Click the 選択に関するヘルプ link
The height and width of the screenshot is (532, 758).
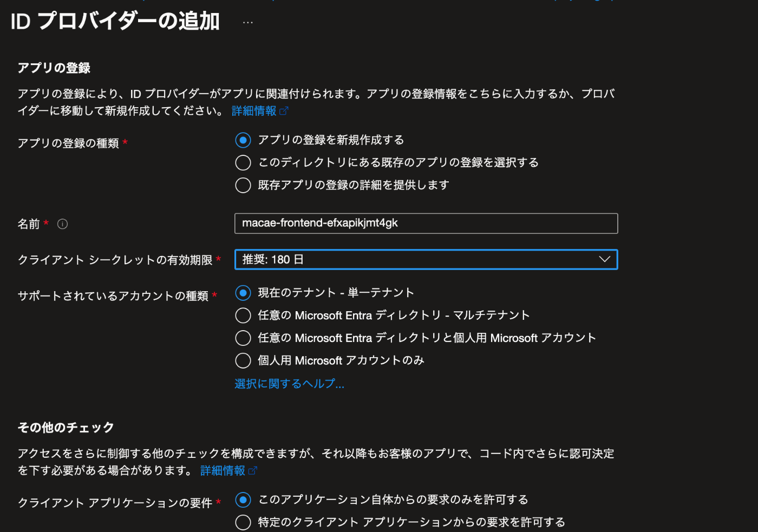289,384
